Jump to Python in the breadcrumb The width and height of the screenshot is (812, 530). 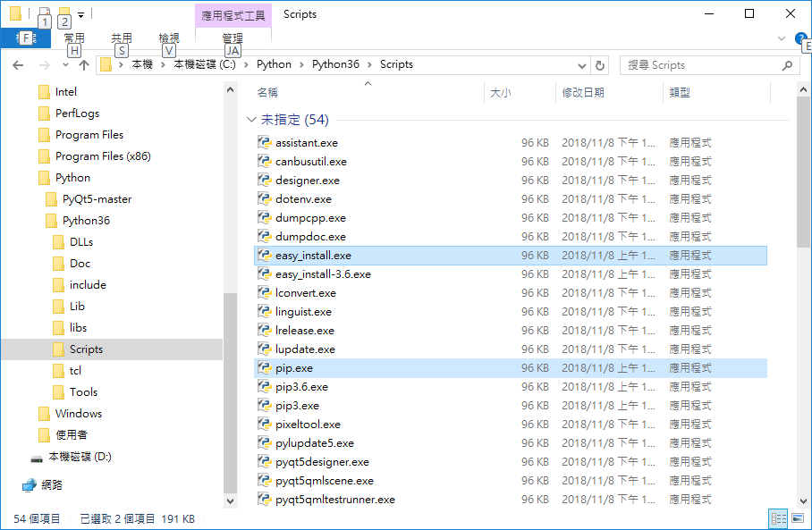274,64
